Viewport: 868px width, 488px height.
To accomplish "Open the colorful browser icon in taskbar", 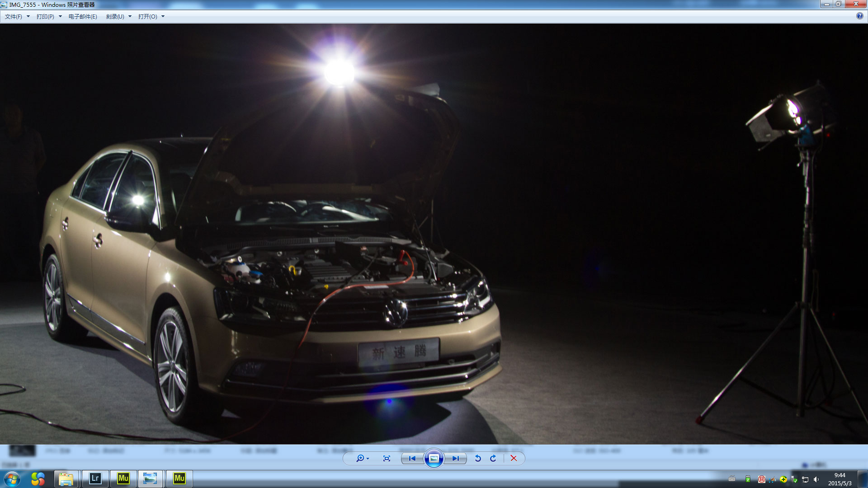I will pos(38,479).
